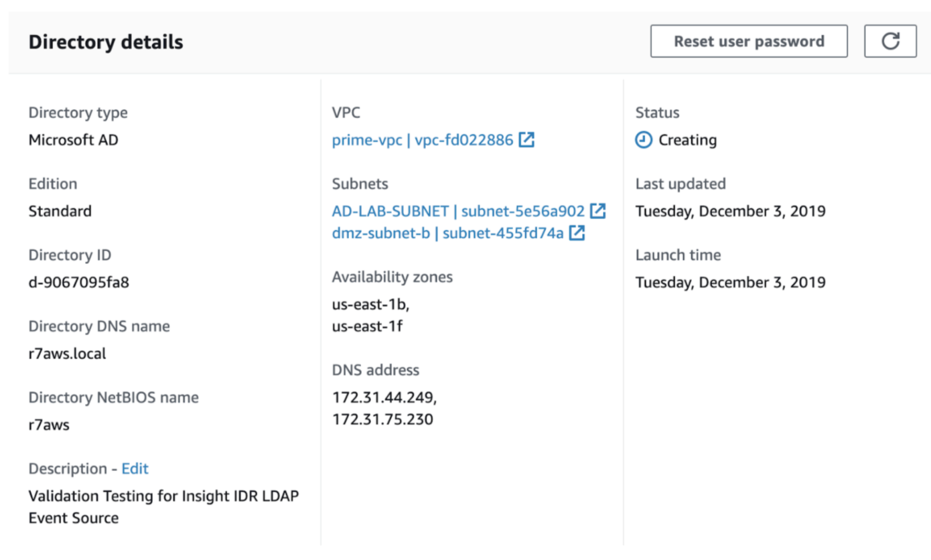Click the Directory ID value d-9067095fa8
The width and height of the screenshot is (931, 560).
pyautogui.click(x=78, y=282)
